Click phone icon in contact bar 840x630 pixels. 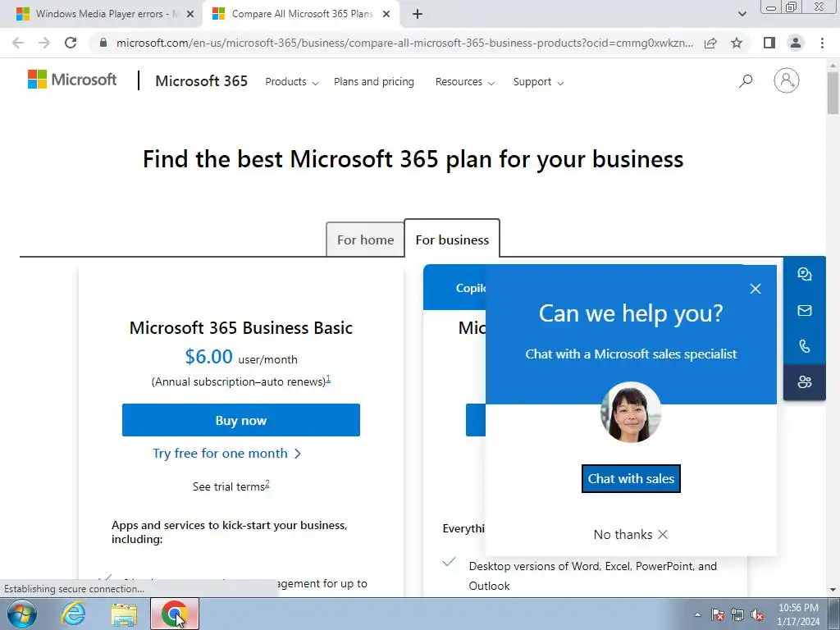tap(804, 346)
